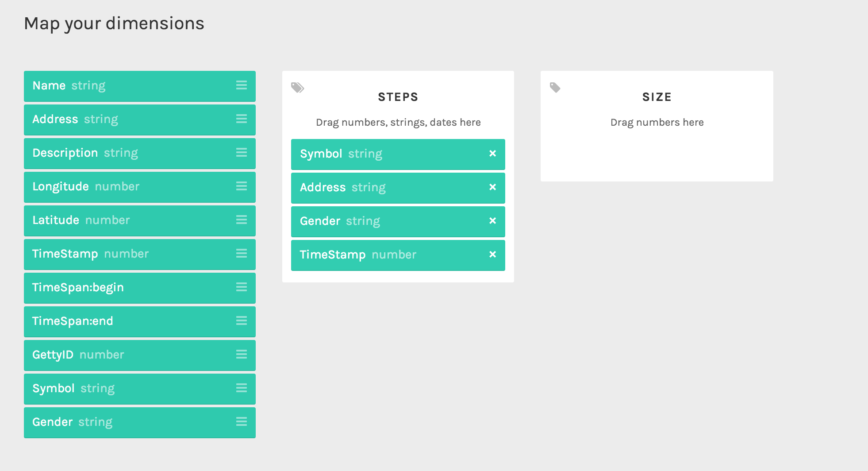Click the handle icon on TimeStamp dimension row
The height and width of the screenshot is (471, 868).
coord(242,253)
